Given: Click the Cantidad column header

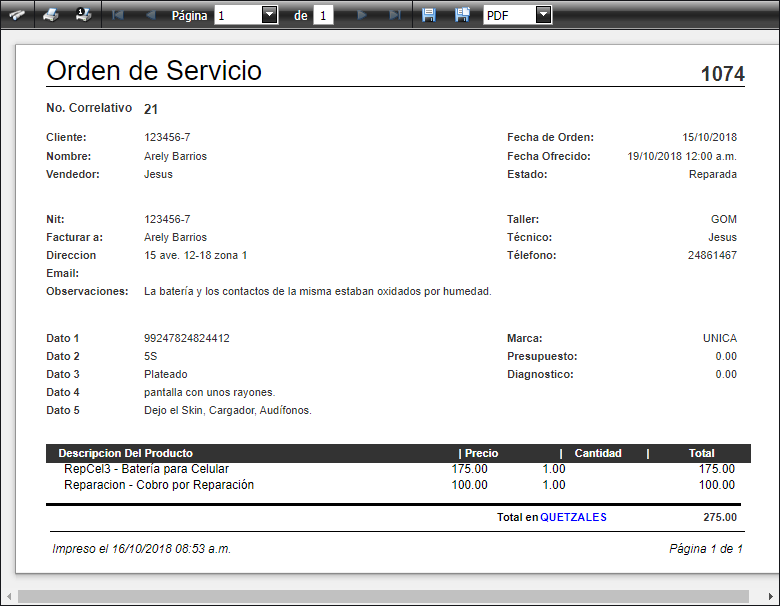Looking at the screenshot, I should [x=598, y=453].
